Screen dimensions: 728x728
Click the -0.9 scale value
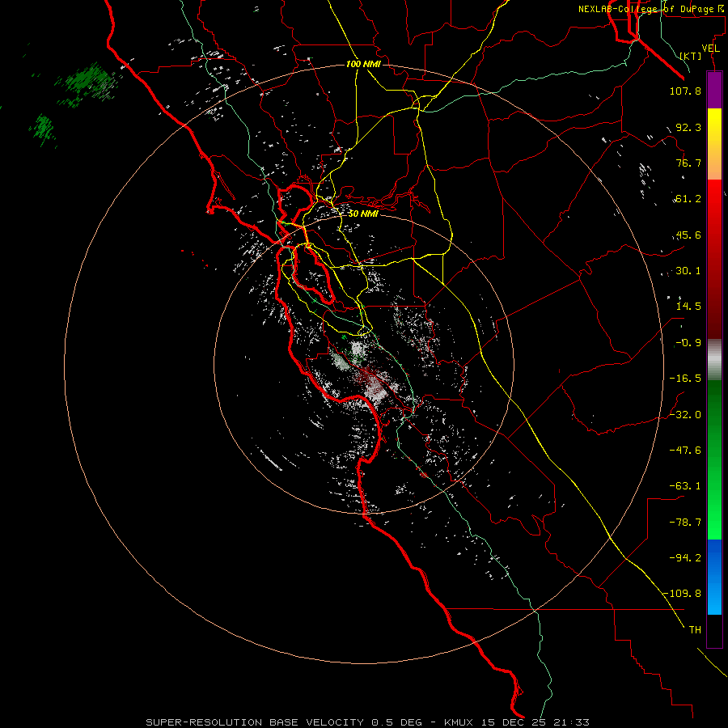pyautogui.click(x=688, y=343)
